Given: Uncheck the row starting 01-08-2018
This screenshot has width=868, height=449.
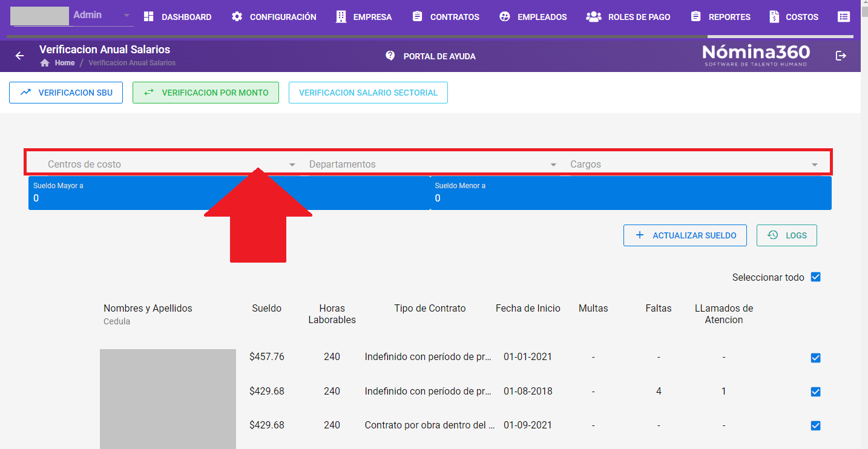Looking at the screenshot, I should 815,392.
